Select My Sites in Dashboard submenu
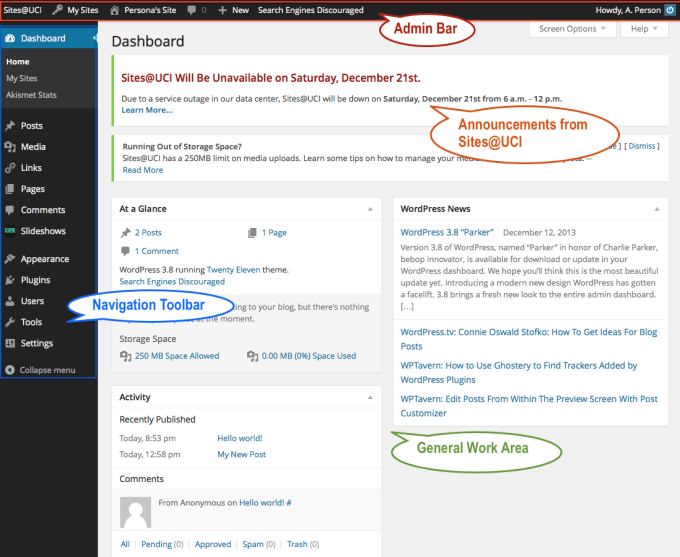 (x=22, y=79)
